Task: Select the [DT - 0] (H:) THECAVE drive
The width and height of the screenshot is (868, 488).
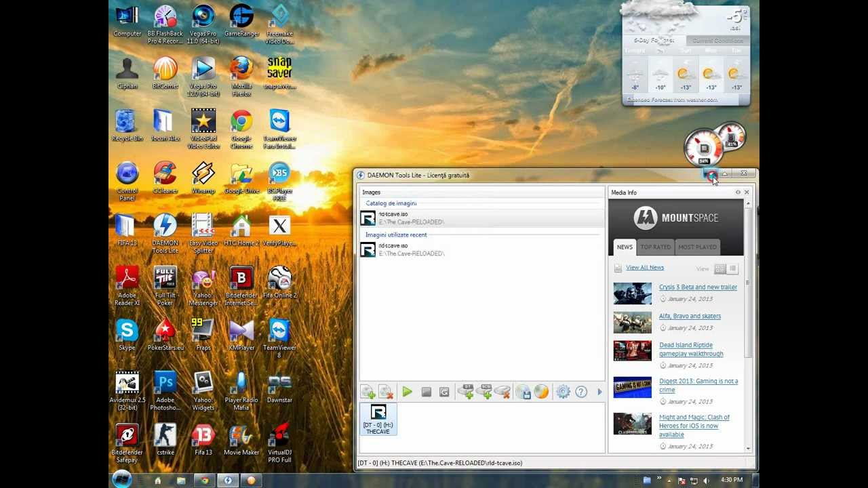Action: [378, 419]
